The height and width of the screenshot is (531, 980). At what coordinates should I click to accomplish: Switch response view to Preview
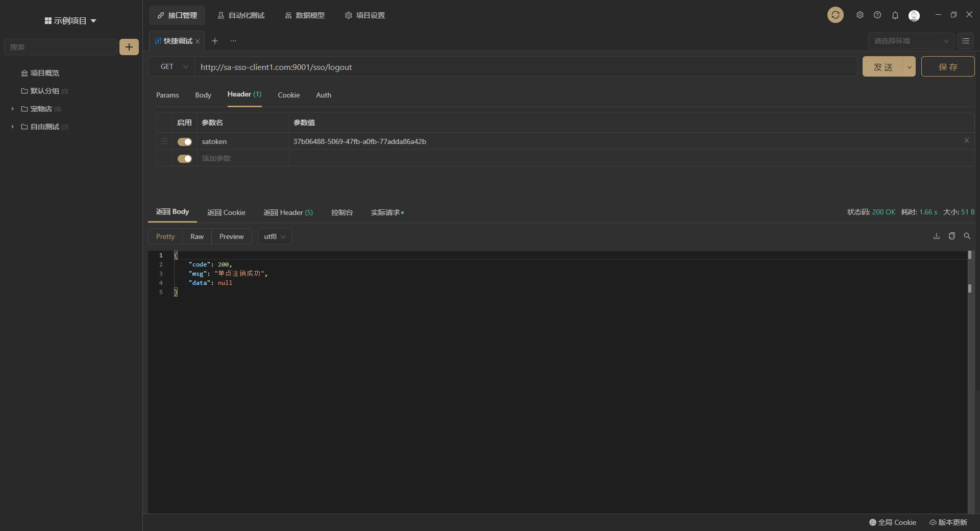pos(232,236)
